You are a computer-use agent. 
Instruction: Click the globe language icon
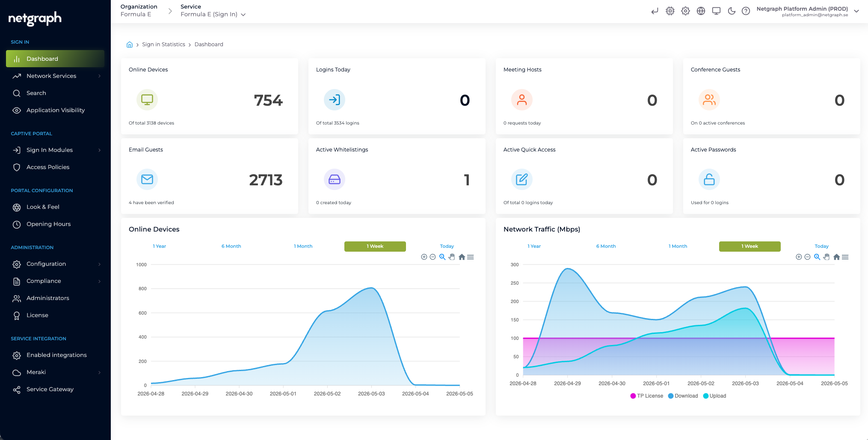tap(701, 11)
